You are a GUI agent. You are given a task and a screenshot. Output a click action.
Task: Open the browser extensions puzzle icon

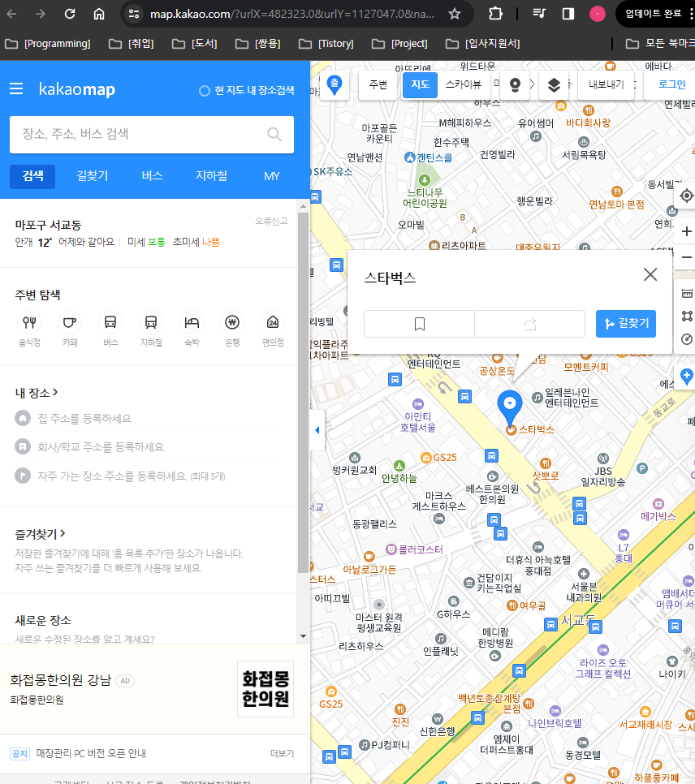495,14
